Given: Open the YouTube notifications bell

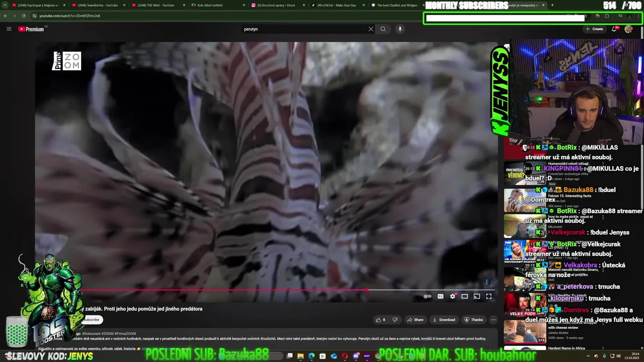Looking at the screenshot, I should [614, 29].
